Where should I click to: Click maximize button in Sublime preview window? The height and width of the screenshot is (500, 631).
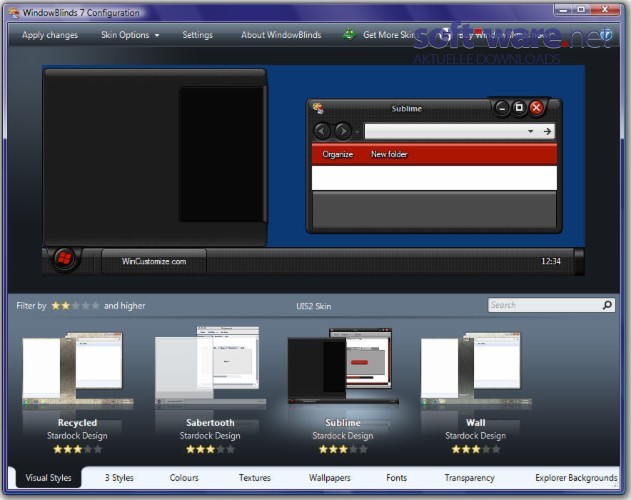coord(519,107)
